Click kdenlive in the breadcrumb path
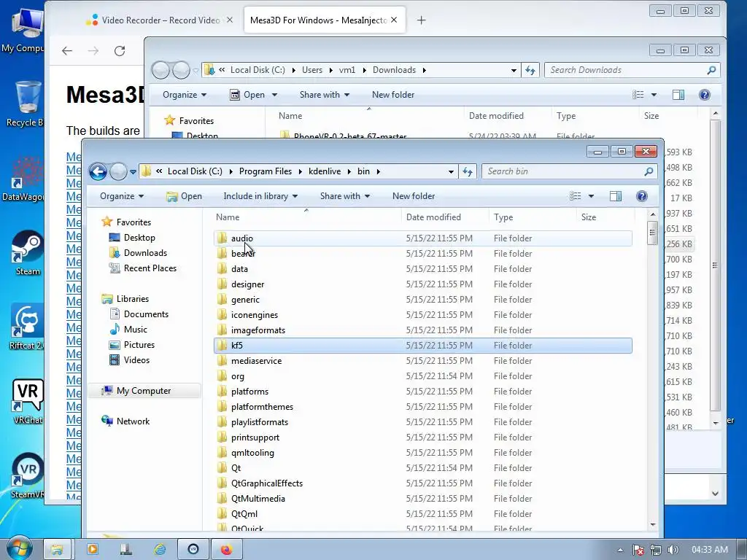The width and height of the screenshot is (747, 560). pos(325,171)
